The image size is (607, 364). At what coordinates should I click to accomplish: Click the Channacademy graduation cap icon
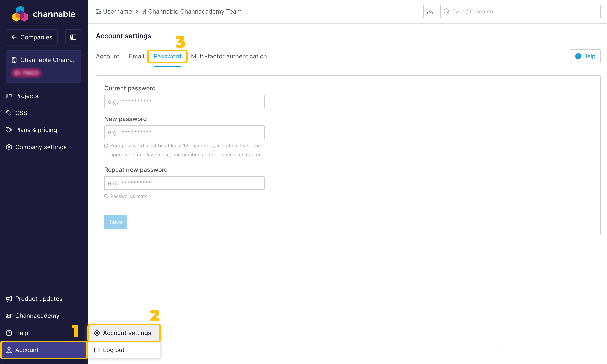(9, 316)
